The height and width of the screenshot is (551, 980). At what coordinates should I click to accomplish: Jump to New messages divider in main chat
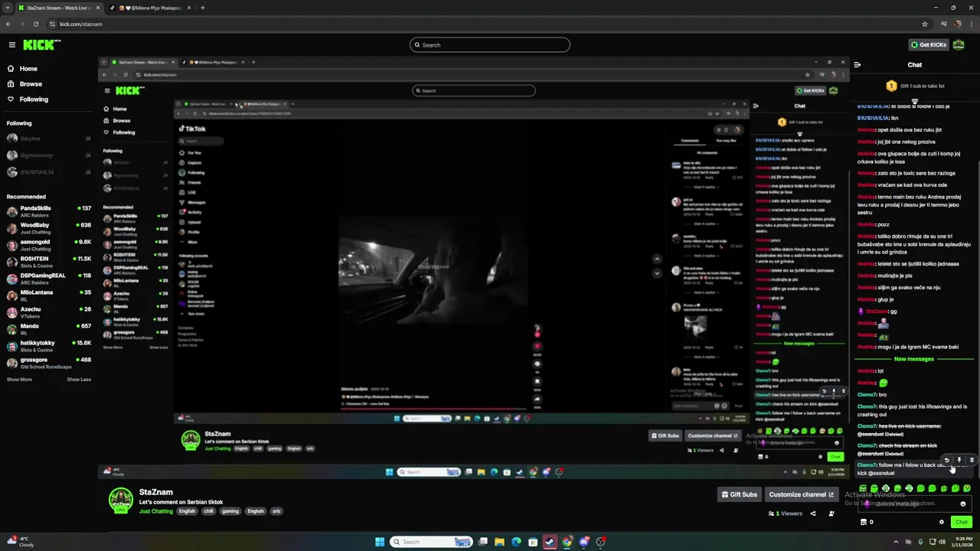(x=914, y=359)
